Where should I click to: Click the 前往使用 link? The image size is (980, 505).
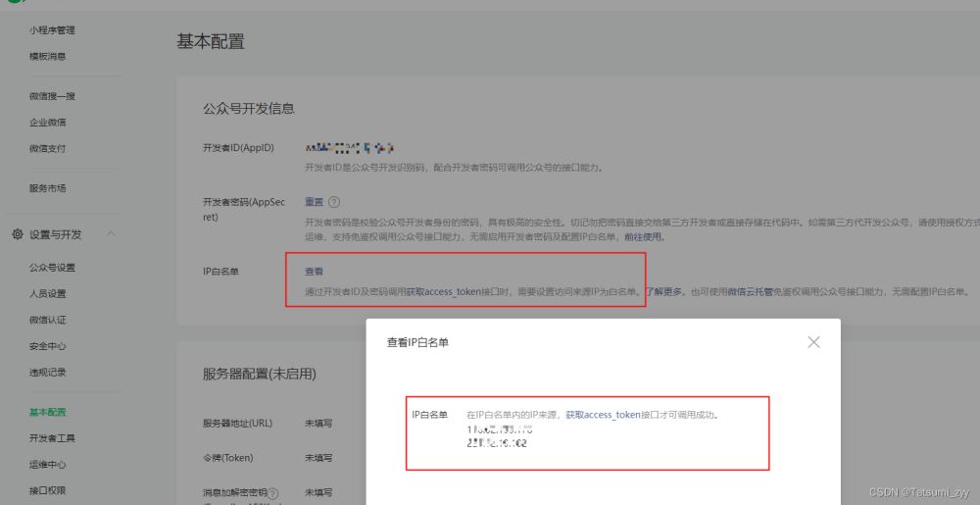tap(644, 237)
